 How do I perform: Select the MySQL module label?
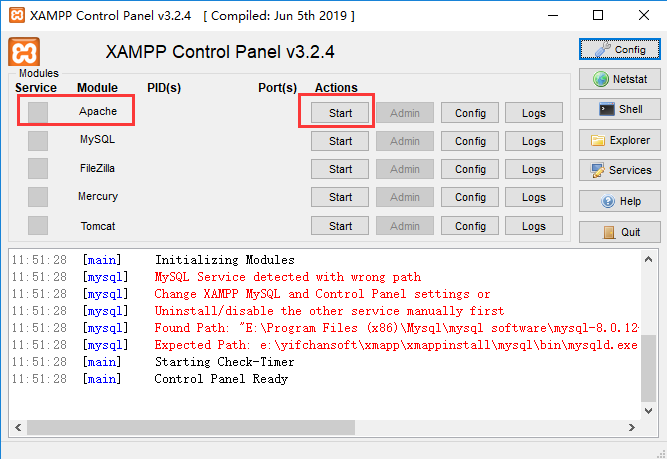tap(97, 139)
